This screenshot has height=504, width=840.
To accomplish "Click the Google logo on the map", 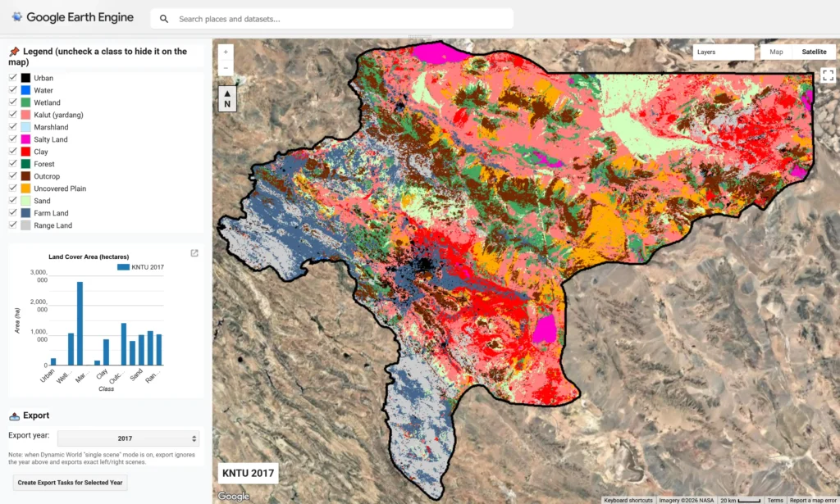I will (x=234, y=496).
